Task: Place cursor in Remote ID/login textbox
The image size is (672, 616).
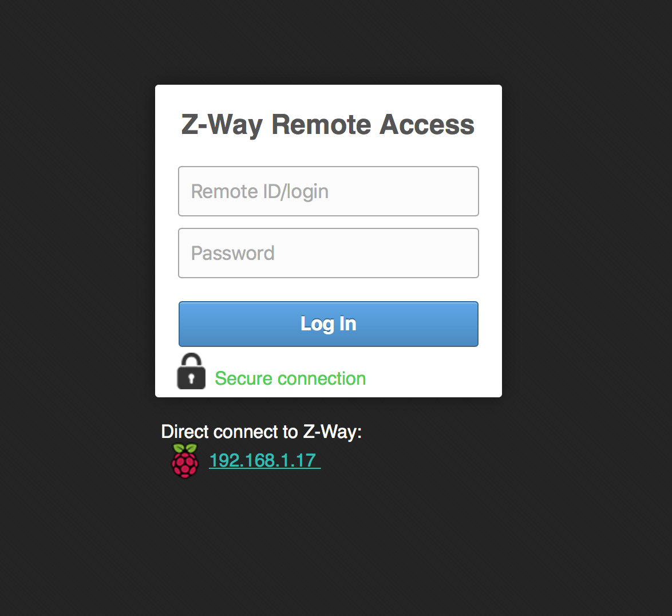Action: click(329, 191)
